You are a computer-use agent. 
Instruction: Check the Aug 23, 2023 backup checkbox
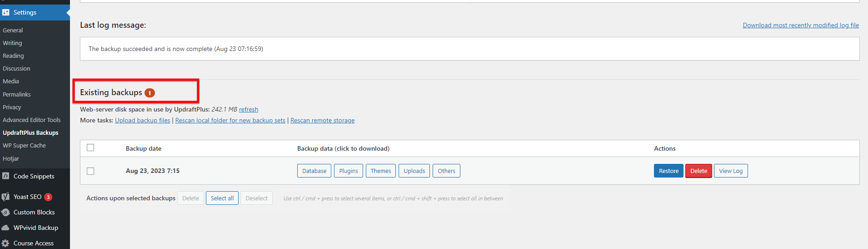90,171
